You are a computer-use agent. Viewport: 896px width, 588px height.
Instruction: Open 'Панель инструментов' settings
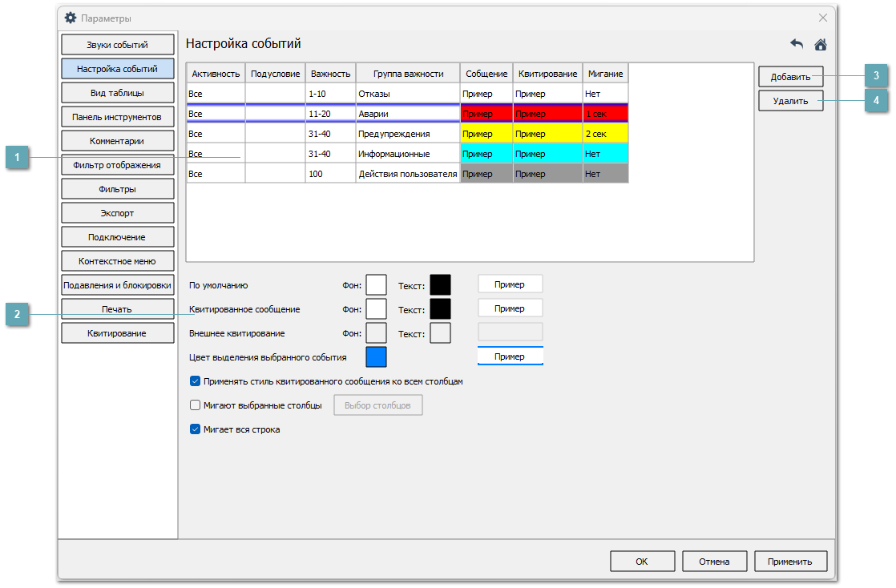point(117,117)
